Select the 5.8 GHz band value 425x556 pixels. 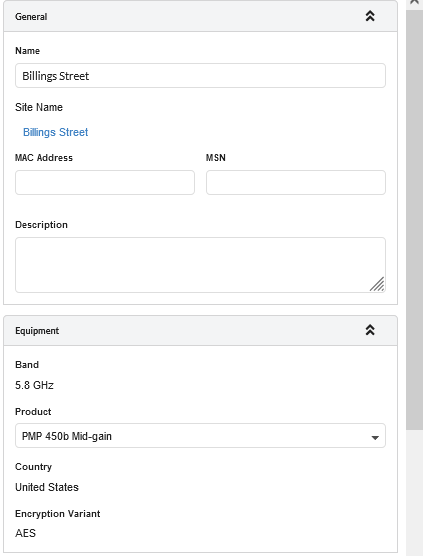(34, 385)
